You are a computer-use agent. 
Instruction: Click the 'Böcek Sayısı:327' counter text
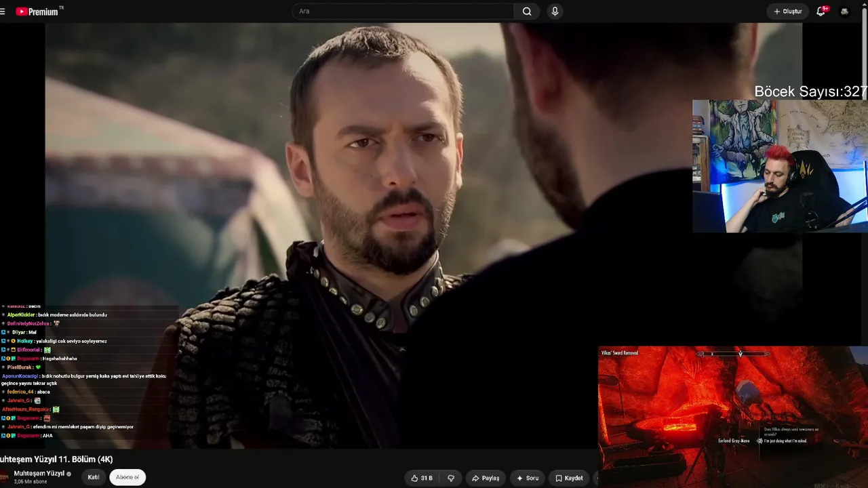(811, 91)
